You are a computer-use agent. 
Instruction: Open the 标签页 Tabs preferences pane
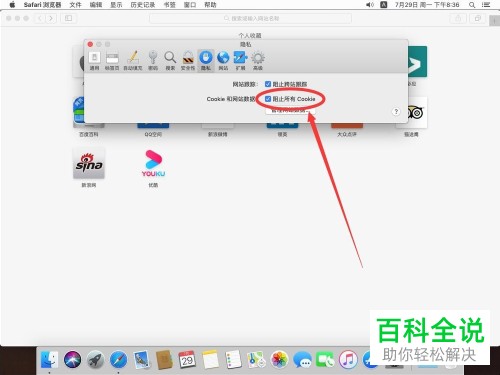(x=112, y=60)
